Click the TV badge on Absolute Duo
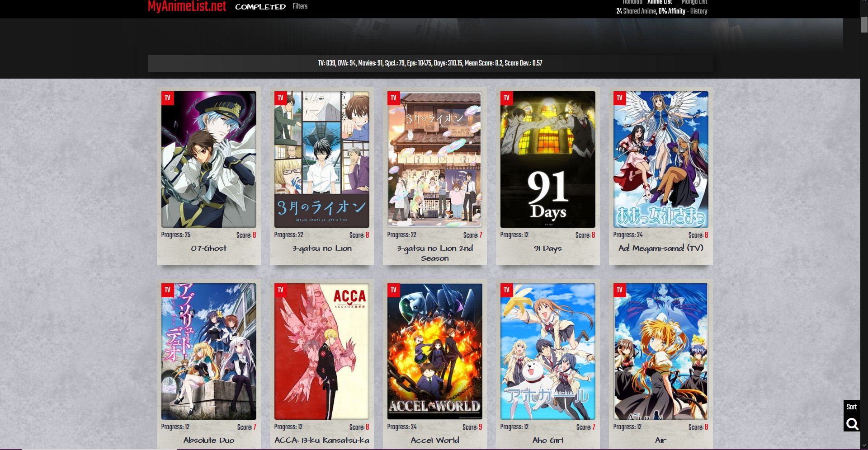Image resolution: width=868 pixels, height=450 pixels. [x=167, y=290]
